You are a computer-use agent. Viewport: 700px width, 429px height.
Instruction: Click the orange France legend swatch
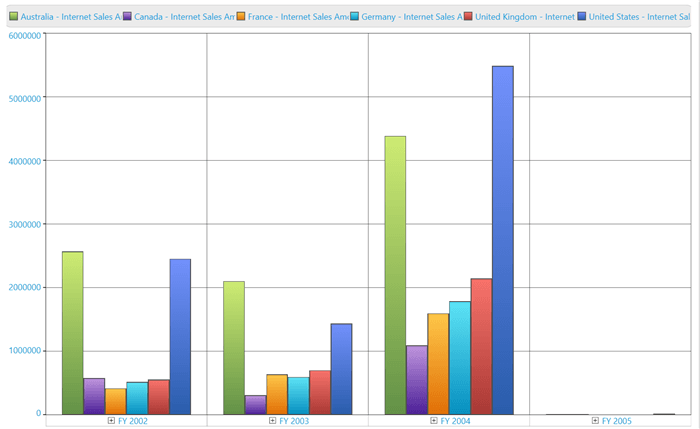(241, 17)
